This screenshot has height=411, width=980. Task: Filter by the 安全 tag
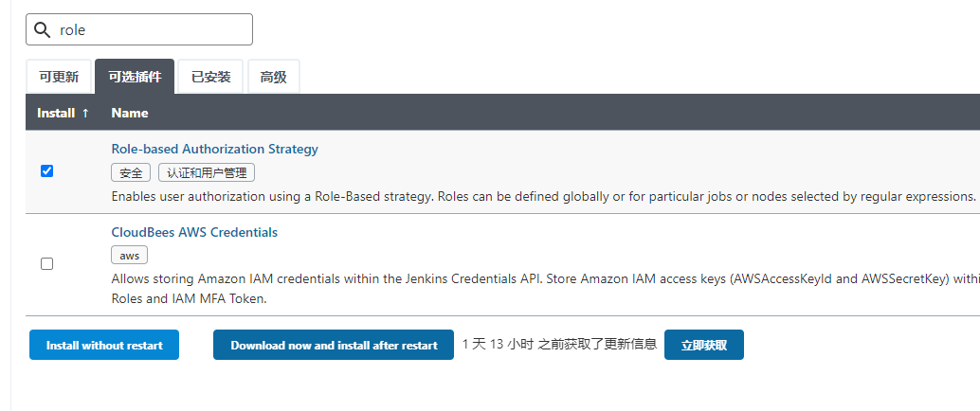coord(131,173)
